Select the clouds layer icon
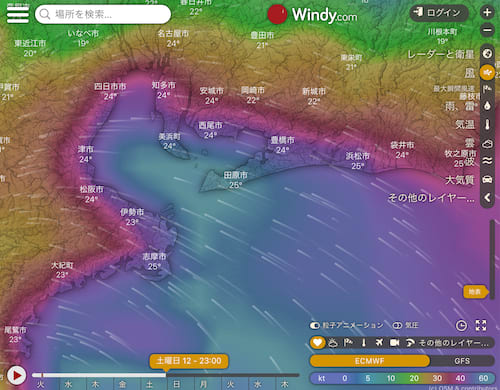 tap(487, 144)
